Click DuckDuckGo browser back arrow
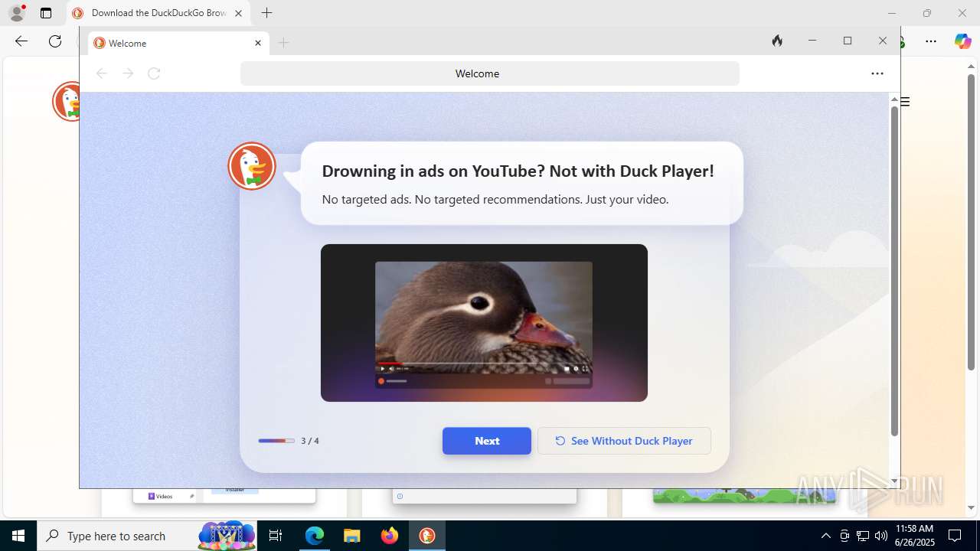Viewport: 980px width, 551px height. point(101,73)
